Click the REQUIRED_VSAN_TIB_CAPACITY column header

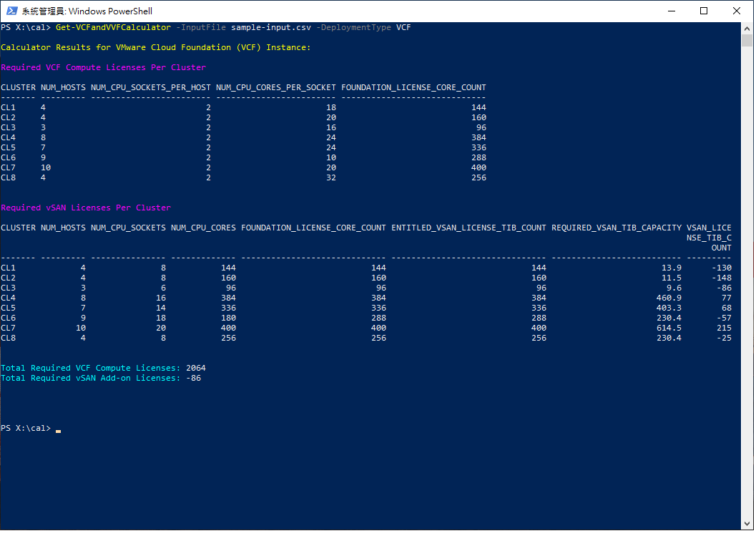pyautogui.click(x=617, y=228)
